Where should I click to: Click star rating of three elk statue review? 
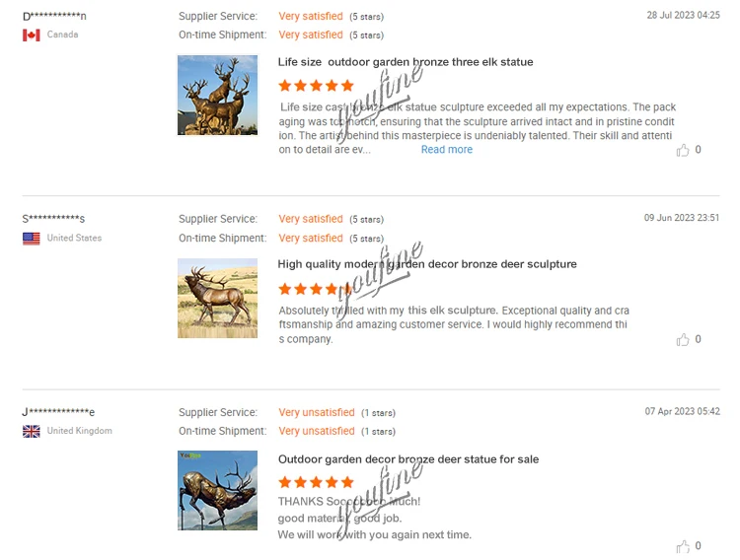[x=316, y=86]
